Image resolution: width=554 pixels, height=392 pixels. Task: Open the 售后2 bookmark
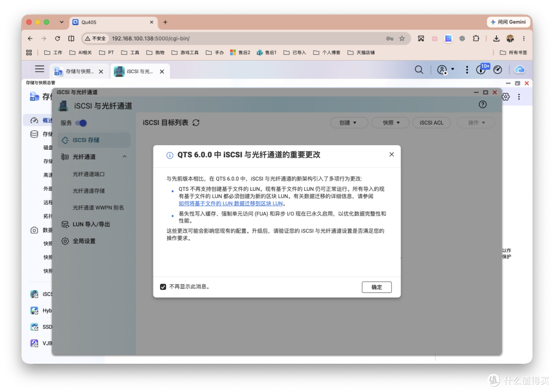point(240,53)
